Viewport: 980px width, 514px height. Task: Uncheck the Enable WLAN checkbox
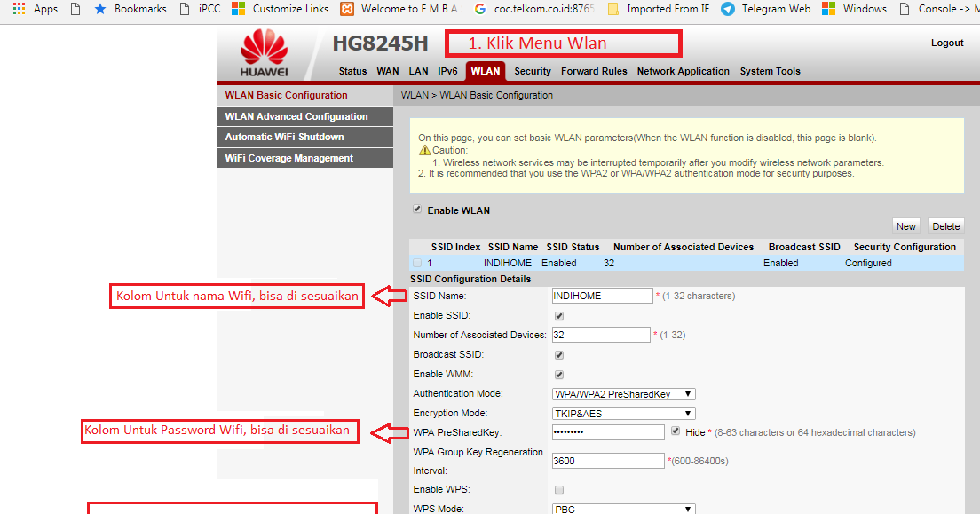417,209
